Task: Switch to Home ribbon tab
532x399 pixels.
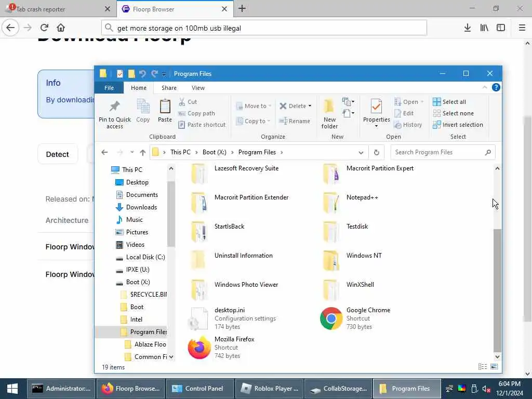Action: point(138,87)
